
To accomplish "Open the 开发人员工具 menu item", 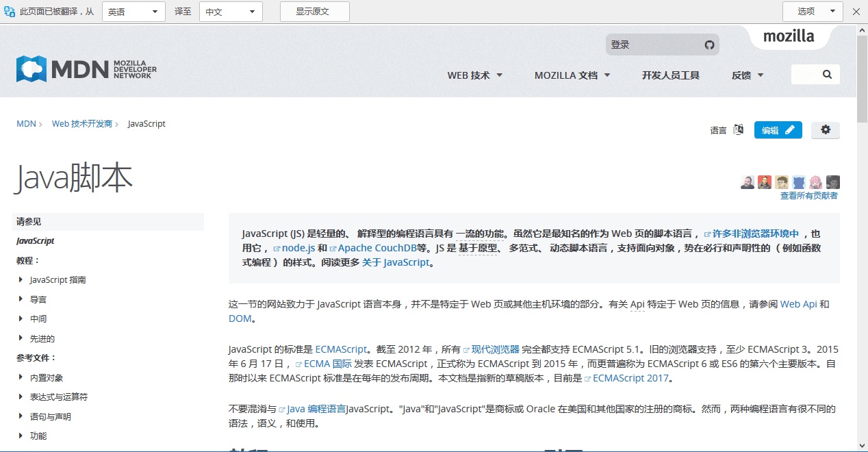I will click(x=671, y=75).
